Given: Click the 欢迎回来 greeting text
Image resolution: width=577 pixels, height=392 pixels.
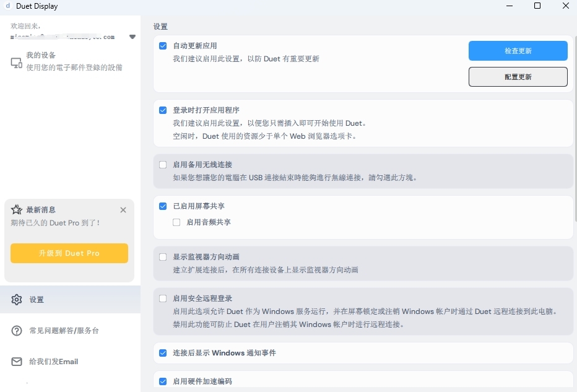Looking at the screenshot, I should tap(25, 26).
